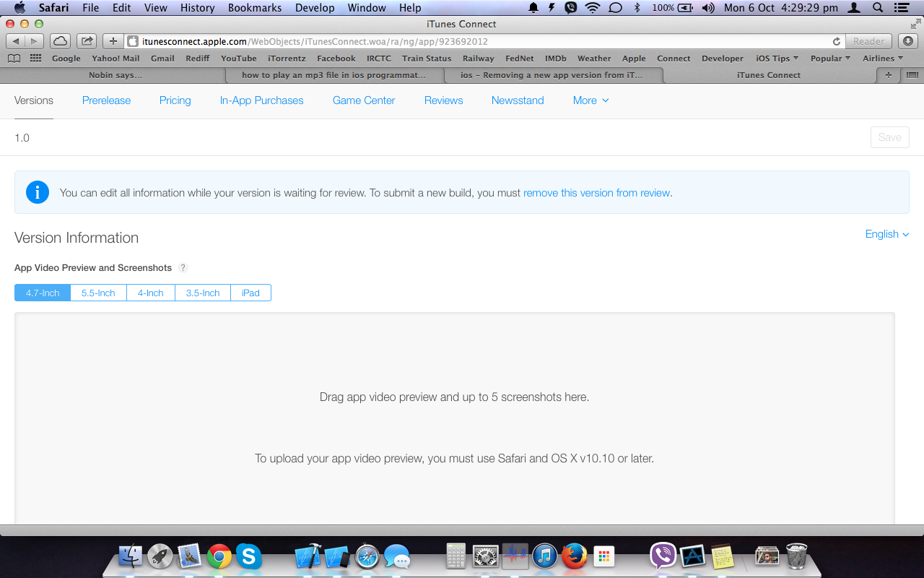Open Notification Center bell in menu bar
Image resolution: width=924 pixels, height=578 pixels.
533,8
